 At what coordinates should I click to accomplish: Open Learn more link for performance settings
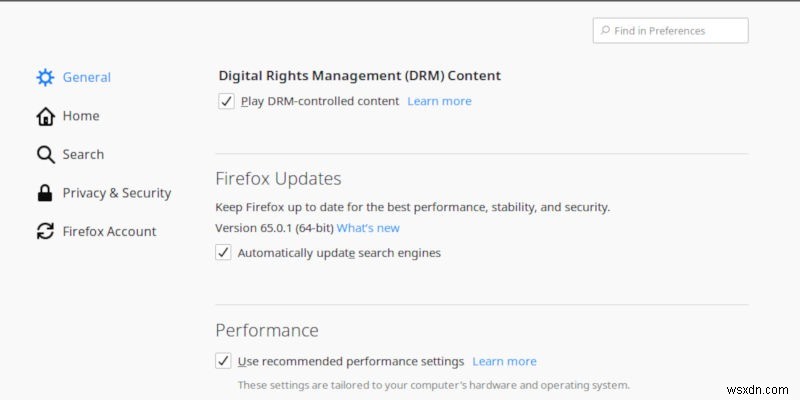[x=504, y=361]
